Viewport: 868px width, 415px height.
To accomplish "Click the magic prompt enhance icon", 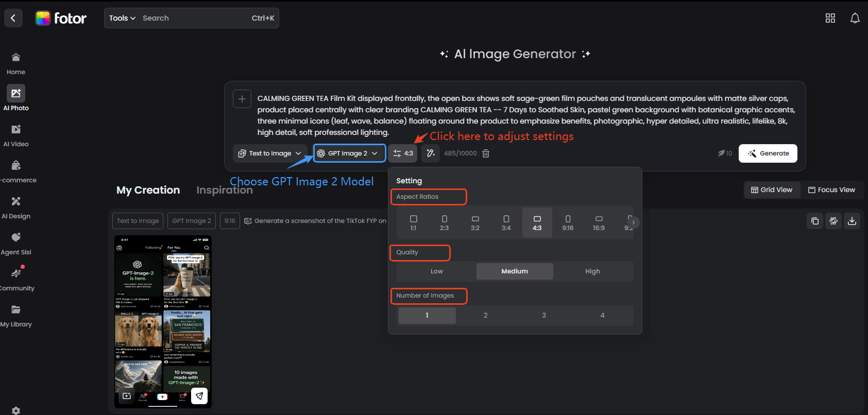I will click(430, 153).
